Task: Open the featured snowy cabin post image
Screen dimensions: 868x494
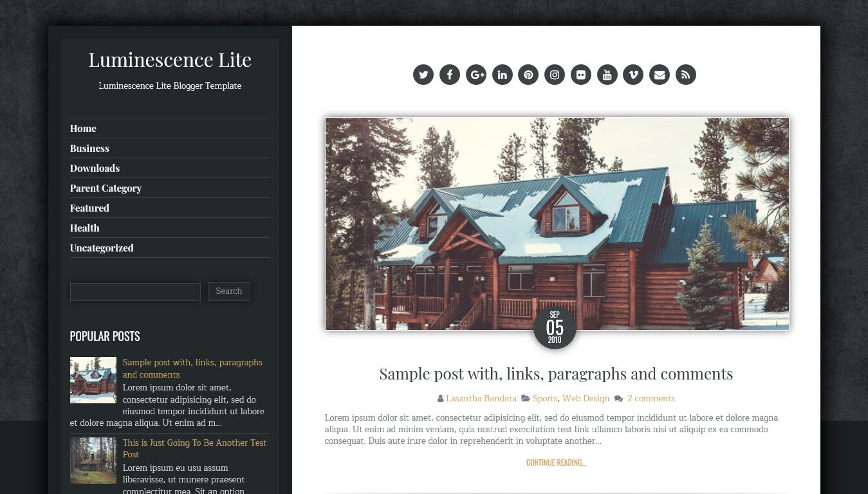Action: coord(557,224)
